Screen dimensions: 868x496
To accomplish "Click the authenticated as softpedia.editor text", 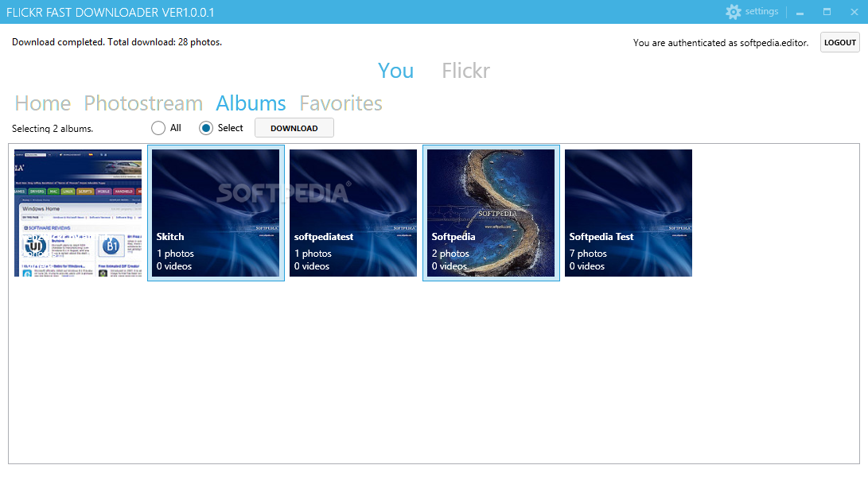I will 721,43.
